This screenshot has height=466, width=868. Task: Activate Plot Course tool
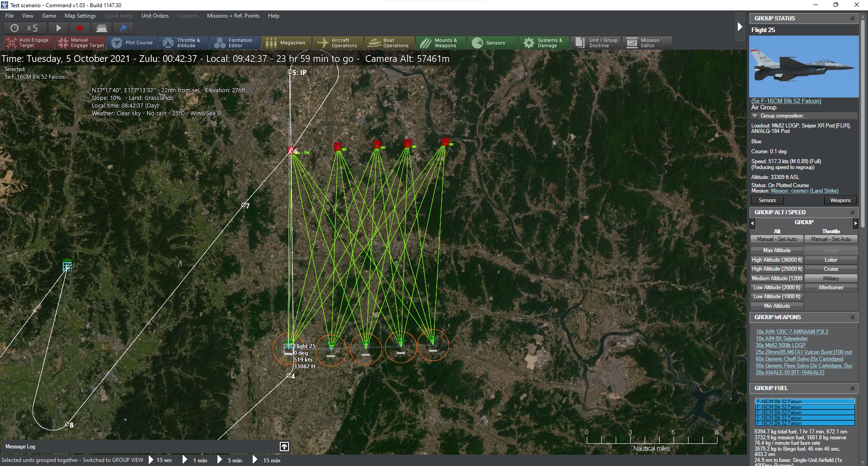[x=132, y=43]
